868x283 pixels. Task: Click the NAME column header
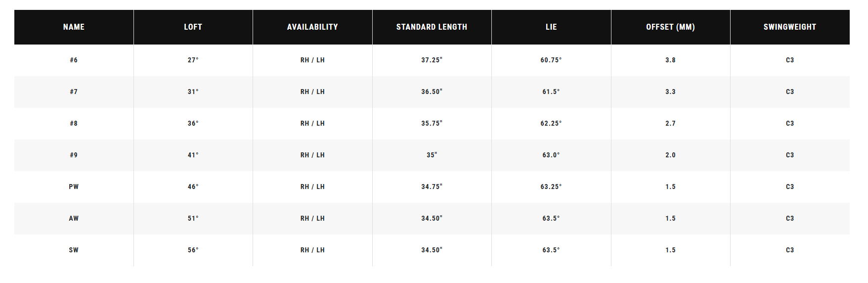click(74, 27)
